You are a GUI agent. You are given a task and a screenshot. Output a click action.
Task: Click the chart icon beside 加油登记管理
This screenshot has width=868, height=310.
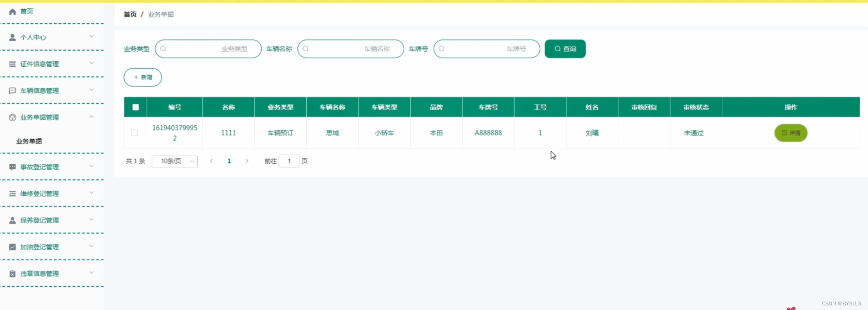pyautogui.click(x=13, y=247)
